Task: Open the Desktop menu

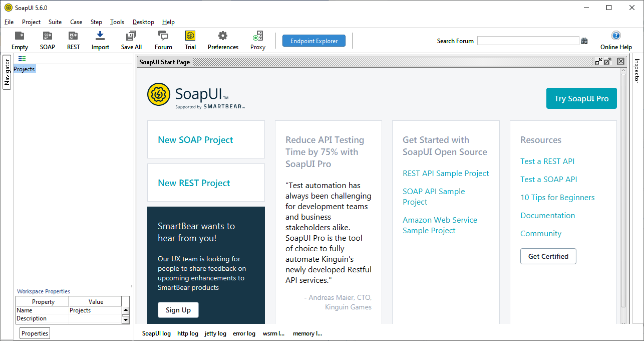Action: point(143,22)
